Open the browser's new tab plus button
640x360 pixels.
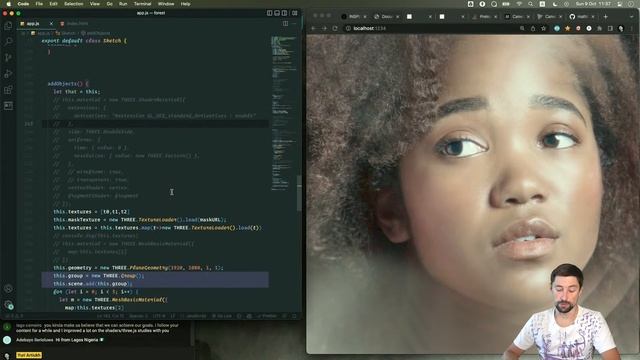(606, 17)
